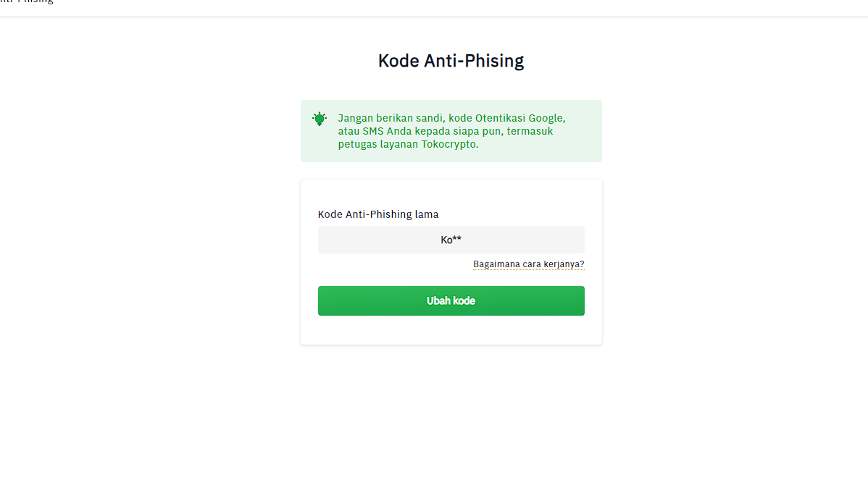Screen dimensions: 868x488
Task: Click the phrase SMS Anda in the warning
Action: 387,131
